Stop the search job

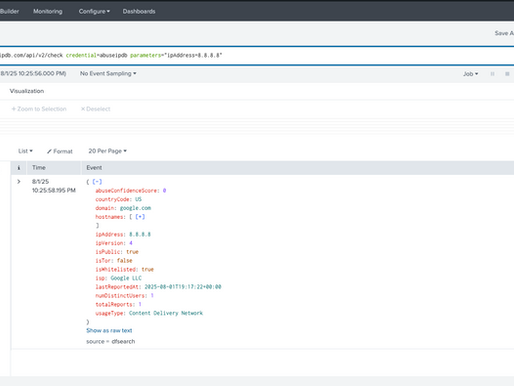pyautogui.click(x=507, y=74)
